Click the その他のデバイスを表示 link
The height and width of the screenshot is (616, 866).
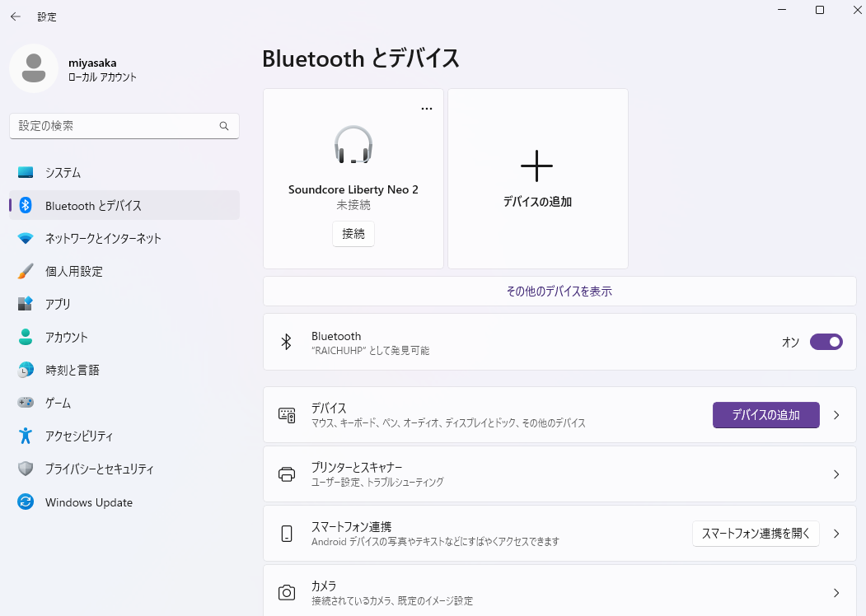tap(559, 292)
